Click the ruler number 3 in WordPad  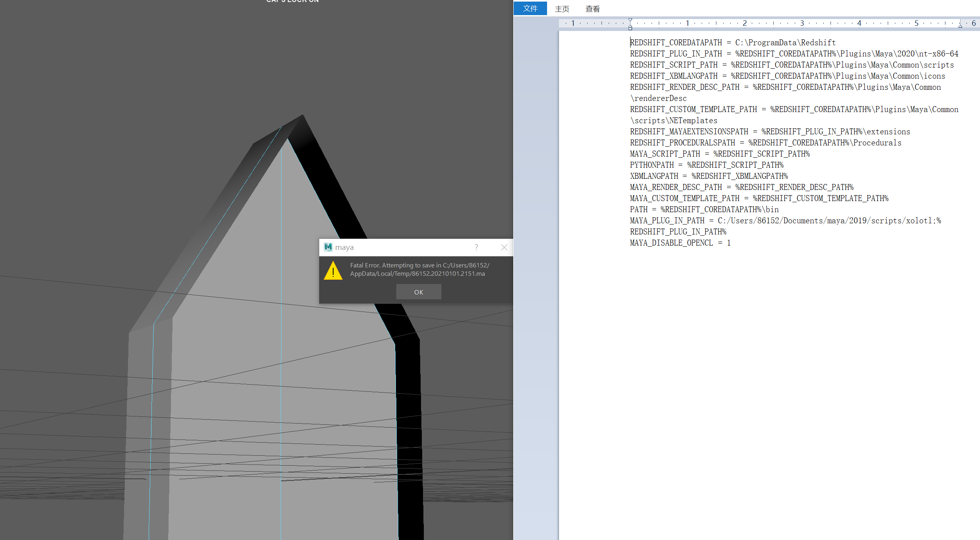802,23
